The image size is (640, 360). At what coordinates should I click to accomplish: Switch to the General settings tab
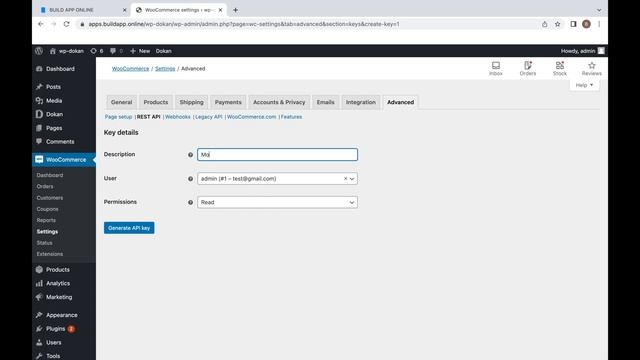[x=122, y=102]
